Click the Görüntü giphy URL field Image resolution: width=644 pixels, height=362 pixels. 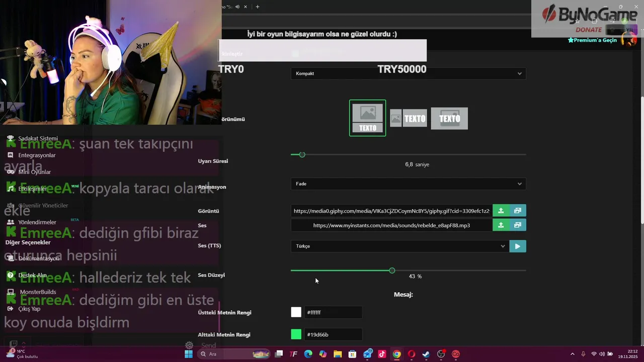coord(391,211)
